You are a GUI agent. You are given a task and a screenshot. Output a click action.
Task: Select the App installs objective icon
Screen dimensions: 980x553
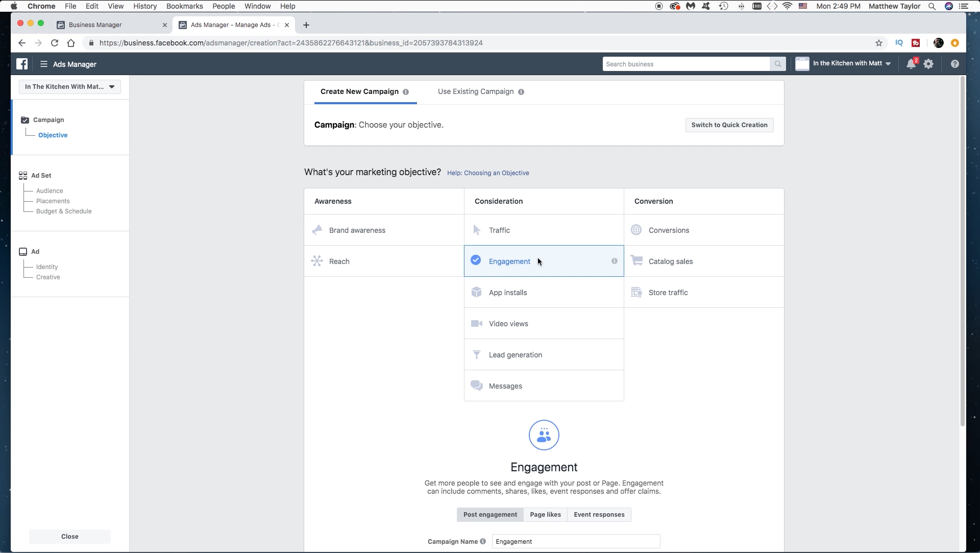click(477, 292)
